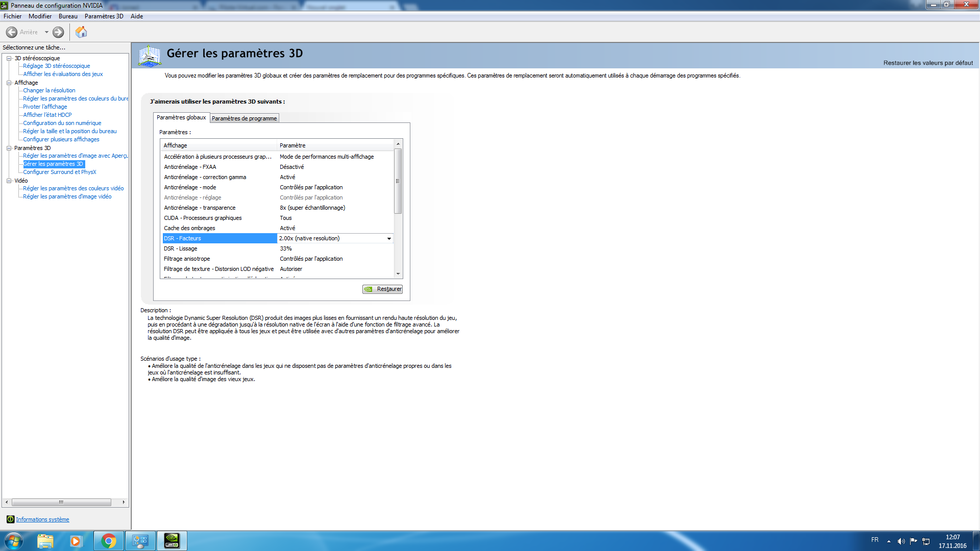Collapse the Vidéo tree node

pyautogui.click(x=9, y=181)
